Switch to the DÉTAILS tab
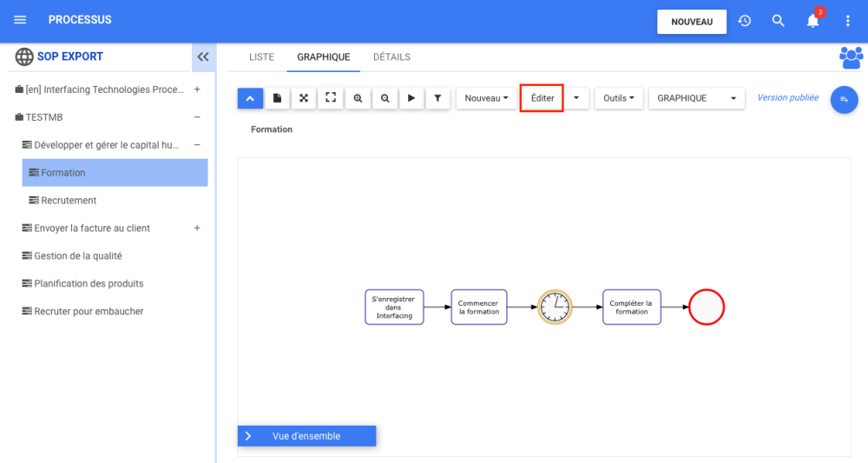Viewport: 868px width, 463px height. 391,57
